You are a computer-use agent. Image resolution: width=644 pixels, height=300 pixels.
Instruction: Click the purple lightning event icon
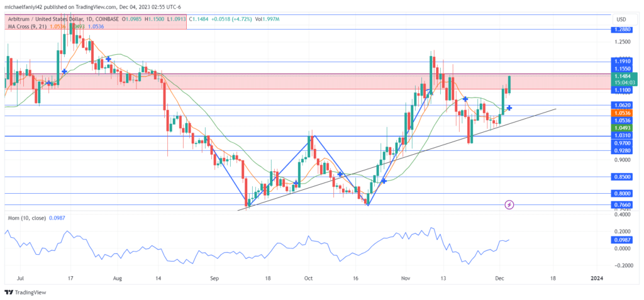pyautogui.click(x=509, y=204)
